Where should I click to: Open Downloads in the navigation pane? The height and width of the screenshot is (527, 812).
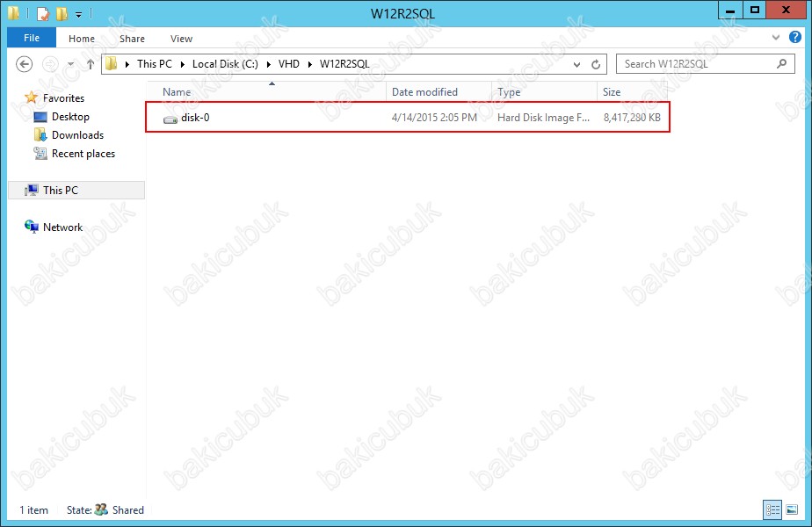pyautogui.click(x=77, y=135)
